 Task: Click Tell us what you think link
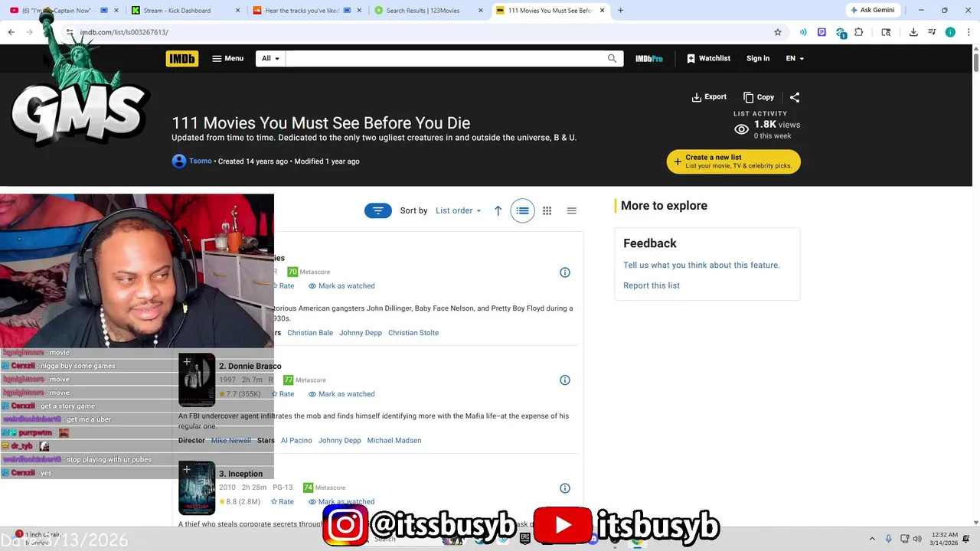click(x=701, y=265)
